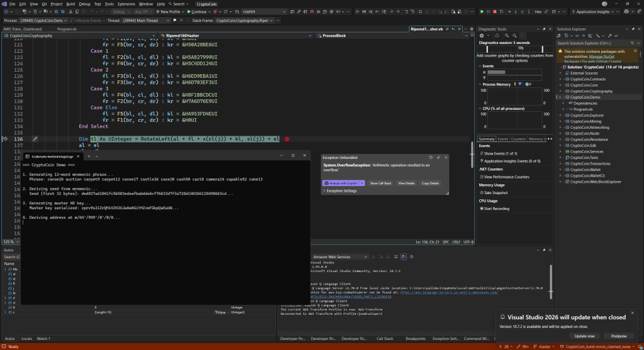Click the Save icon in main toolbar
644x350 pixels.
tap(56, 12)
